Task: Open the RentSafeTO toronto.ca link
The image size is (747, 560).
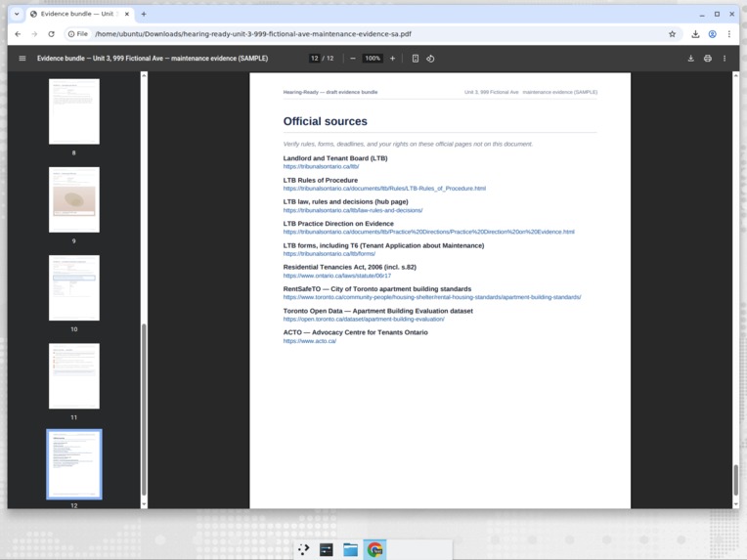Action: 432,297
